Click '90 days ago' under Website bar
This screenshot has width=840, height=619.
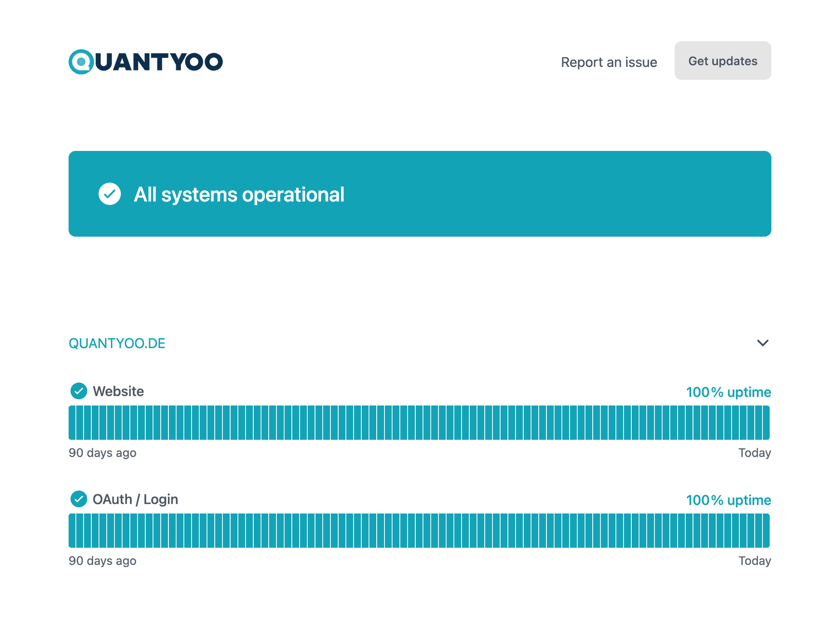click(x=102, y=453)
